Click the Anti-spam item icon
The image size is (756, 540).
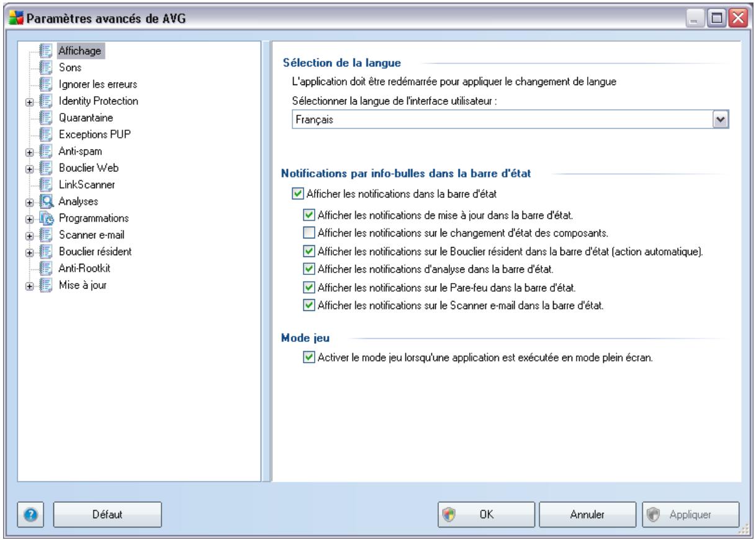coord(45,151)
